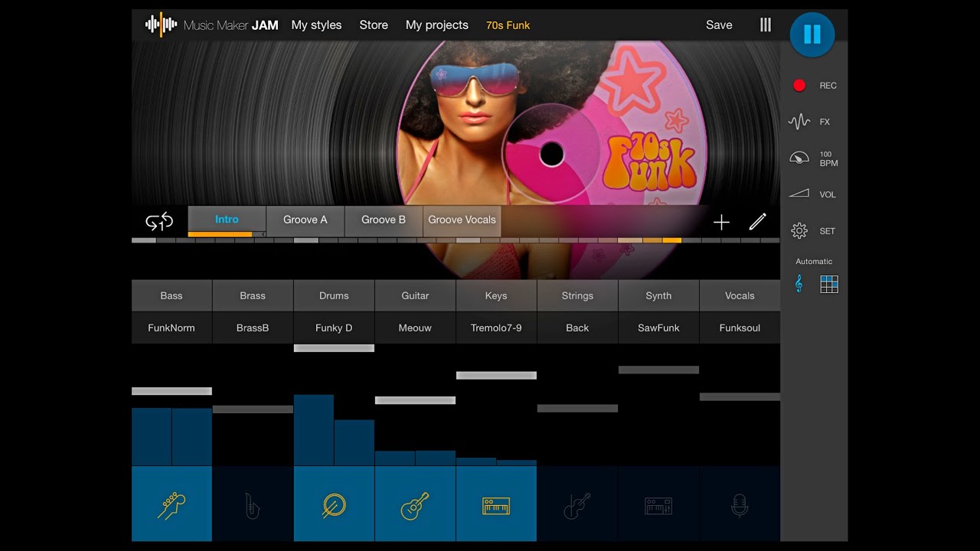Change the Funksoul vocals loop

point(740,328)
